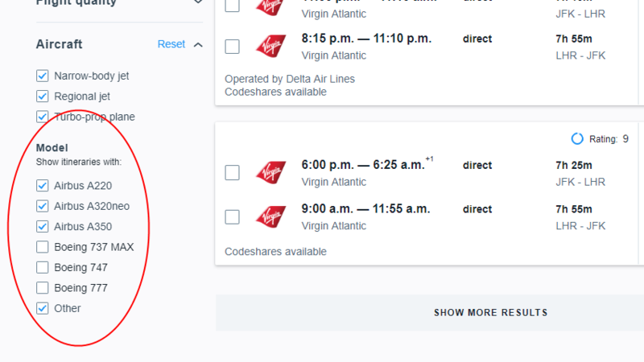Deselect the Airbus A320neo model
The height and width of the screenshot is (362, 644).
pyautogui.click(x=43, y=206)
